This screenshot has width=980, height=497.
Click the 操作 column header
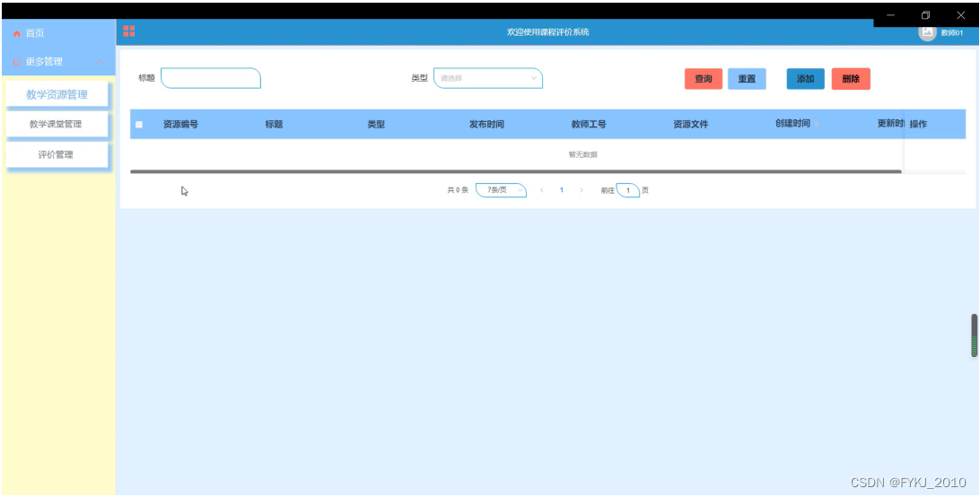[x=918, y=125]
